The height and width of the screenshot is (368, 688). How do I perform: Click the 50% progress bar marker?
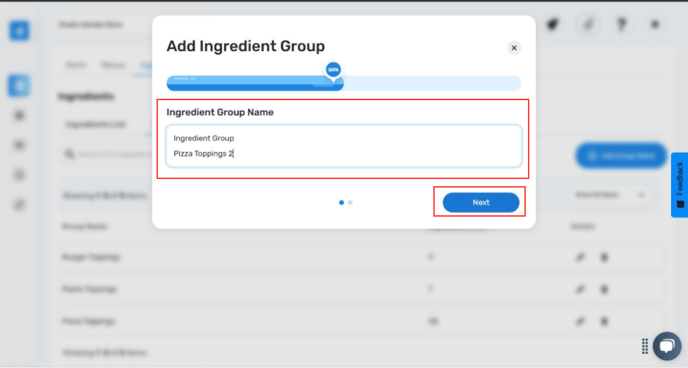point(333,70)
